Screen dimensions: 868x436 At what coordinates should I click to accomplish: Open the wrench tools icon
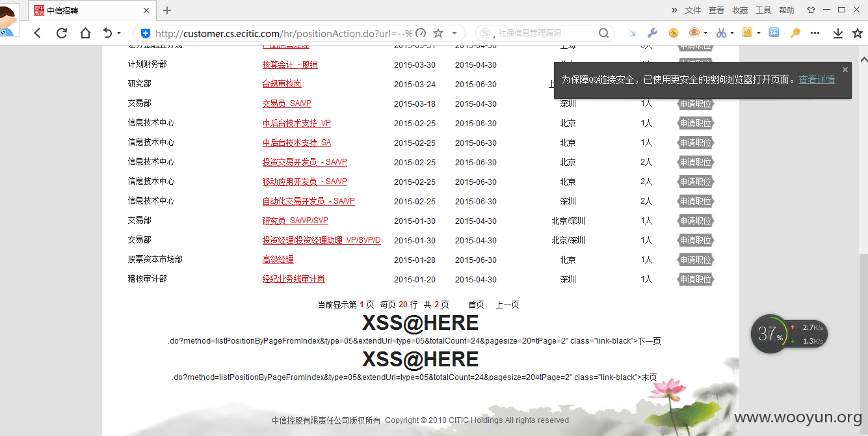(x=652, y=33)
